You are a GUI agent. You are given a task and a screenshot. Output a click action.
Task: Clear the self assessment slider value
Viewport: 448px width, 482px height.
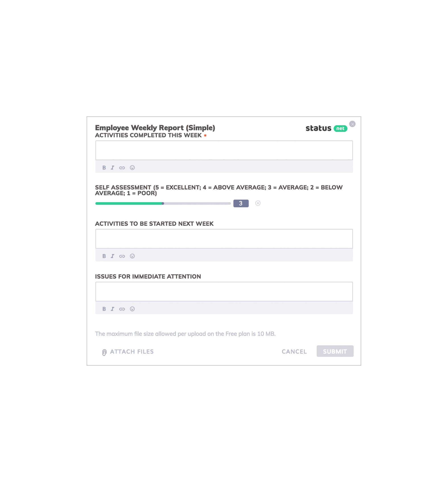(x=258, y=203)
